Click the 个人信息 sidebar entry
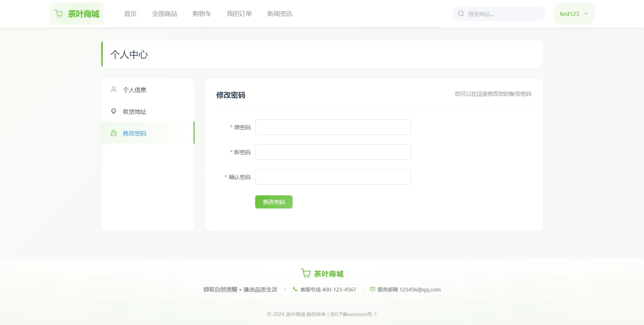644x325 pixels. pos(135,89)
